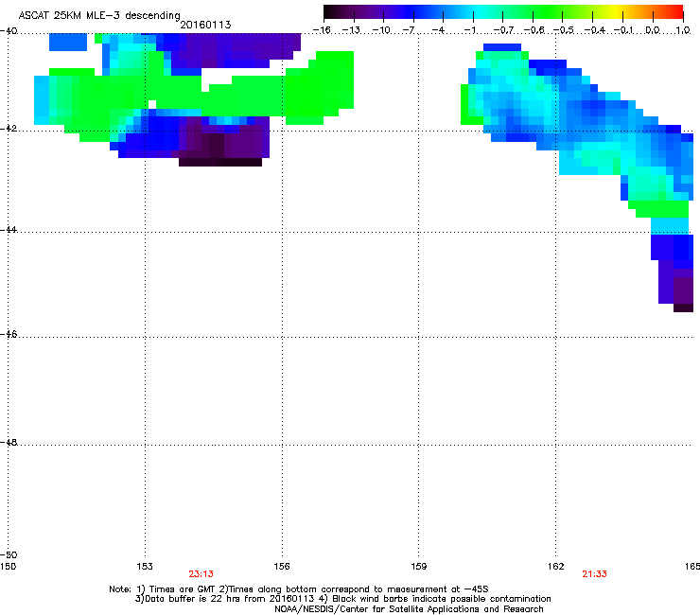Screen dimensions: 700x615
Task: Click the -16 color bar tick label
Action: (322, 30)
